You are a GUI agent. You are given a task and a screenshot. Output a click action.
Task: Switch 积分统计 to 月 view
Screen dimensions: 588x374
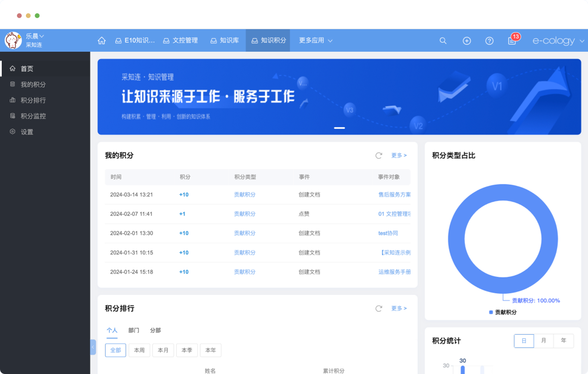click(x=543, y=341)
